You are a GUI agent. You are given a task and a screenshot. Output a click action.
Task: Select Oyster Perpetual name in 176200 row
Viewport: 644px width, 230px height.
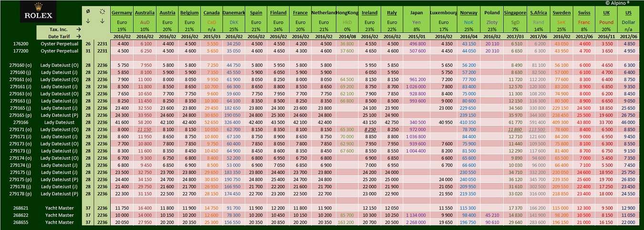[60, 43]
